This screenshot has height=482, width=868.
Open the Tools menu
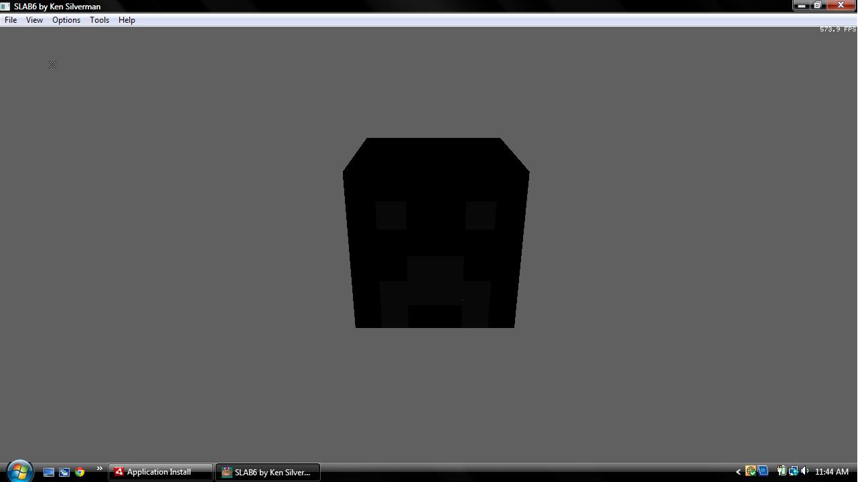99,19
